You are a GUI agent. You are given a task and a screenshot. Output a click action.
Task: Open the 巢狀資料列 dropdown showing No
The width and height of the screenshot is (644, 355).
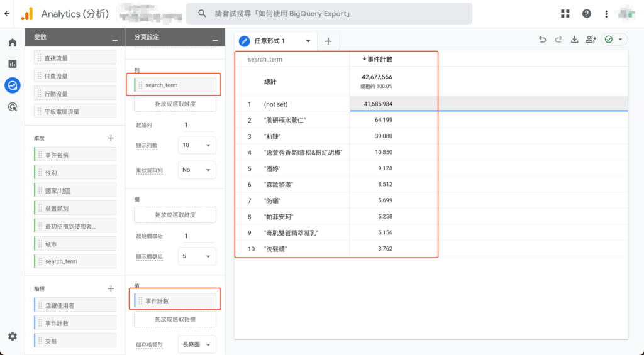(197, 170)
